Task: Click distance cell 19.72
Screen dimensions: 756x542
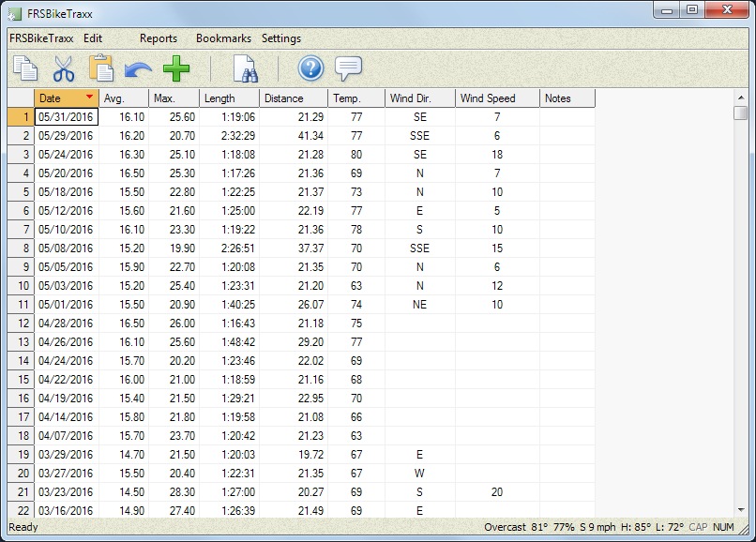Action: tap(294, 455)
